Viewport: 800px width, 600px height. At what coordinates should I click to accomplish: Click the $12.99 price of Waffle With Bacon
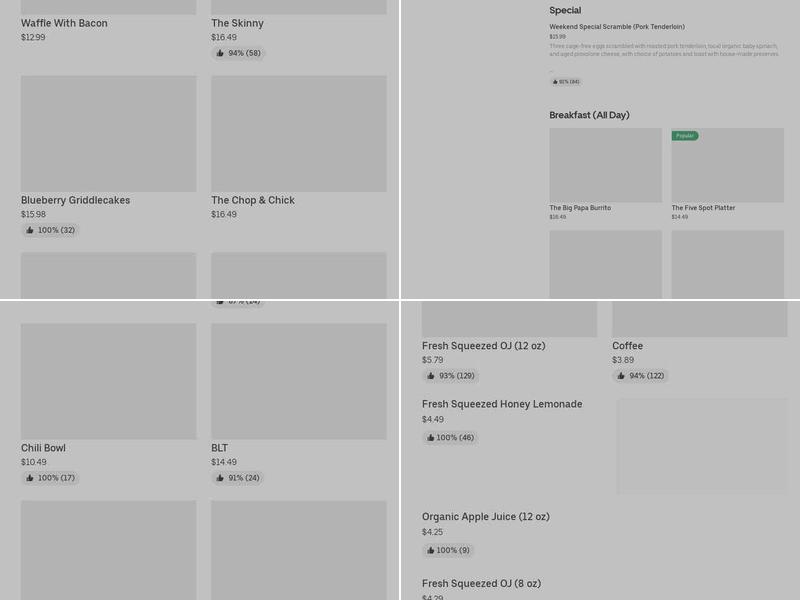click(33, 37)
